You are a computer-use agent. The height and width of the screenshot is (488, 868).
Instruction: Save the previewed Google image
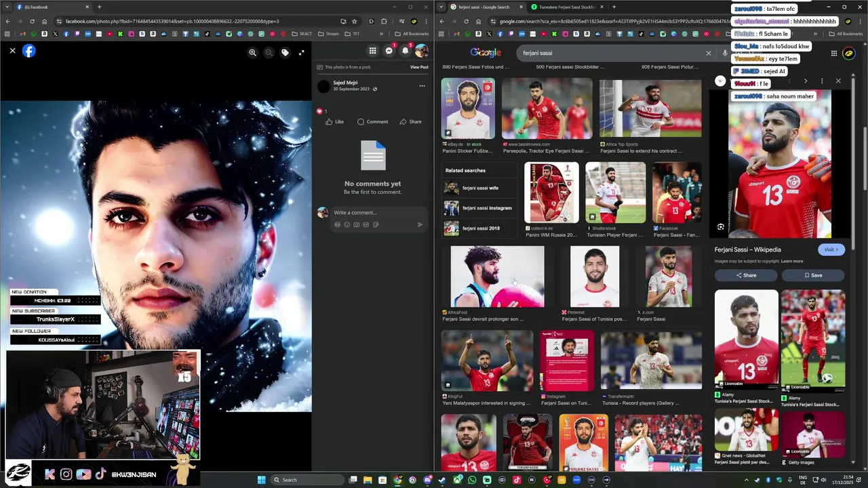click(813, 275)
